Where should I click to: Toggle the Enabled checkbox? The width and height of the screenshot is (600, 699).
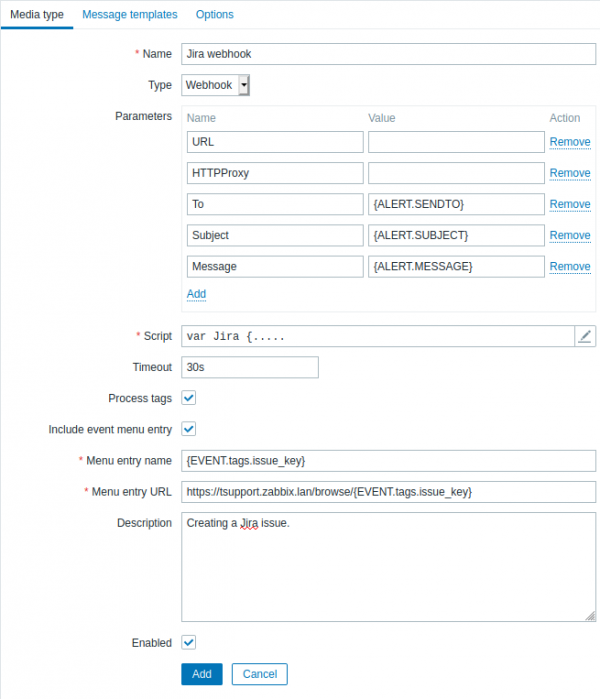[x=189, y=643]
